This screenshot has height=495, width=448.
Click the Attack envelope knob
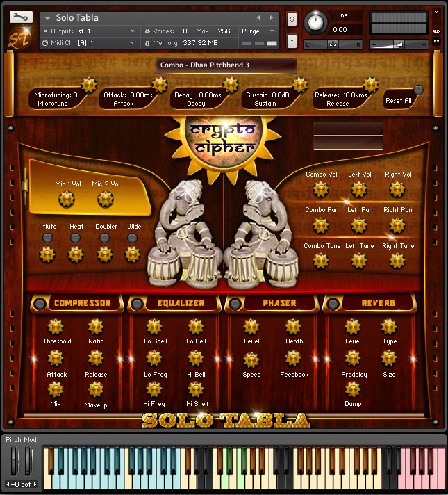[x=160, y=85]
